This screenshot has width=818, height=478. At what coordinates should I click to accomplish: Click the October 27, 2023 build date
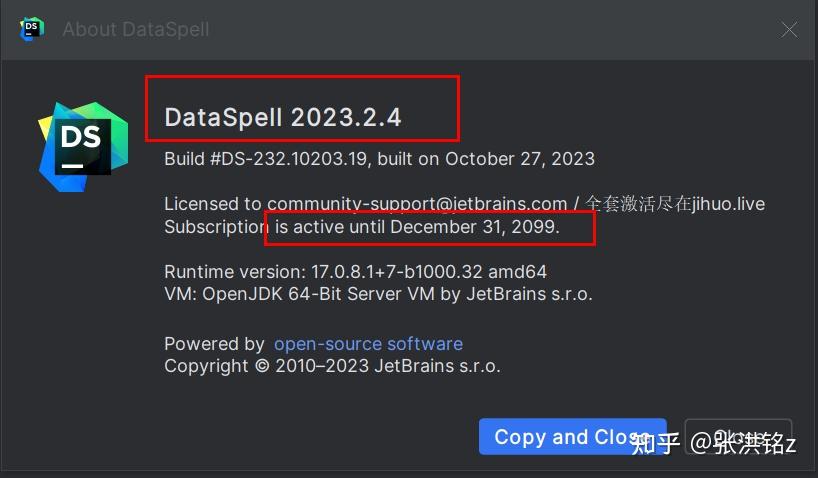tap(520, 159)
